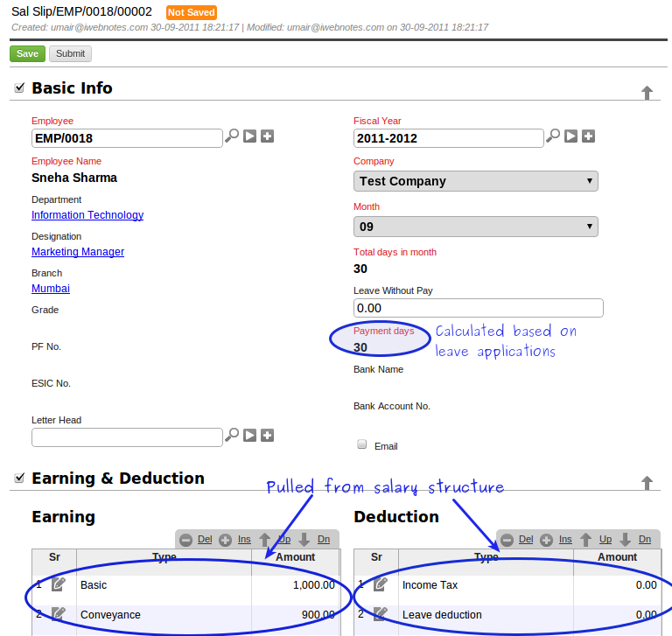The height and width of the screenshot is (636, 672).
Task: Toggle the Basic Info section checkbox
Action: coord(19,87)
